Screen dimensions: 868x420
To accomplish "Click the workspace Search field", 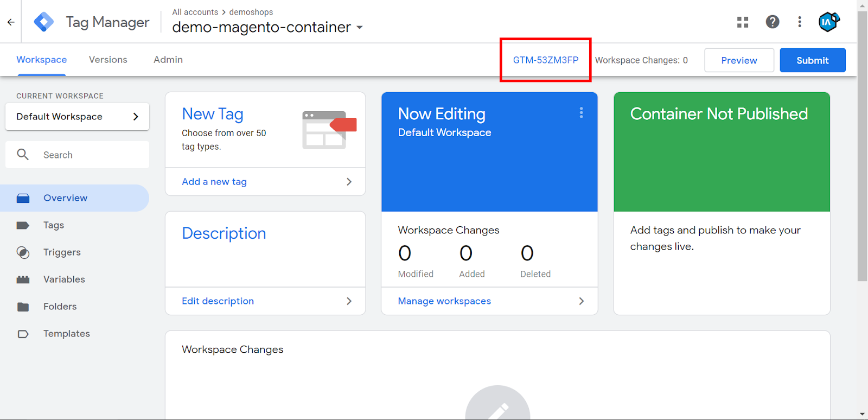I will (87, 155).
